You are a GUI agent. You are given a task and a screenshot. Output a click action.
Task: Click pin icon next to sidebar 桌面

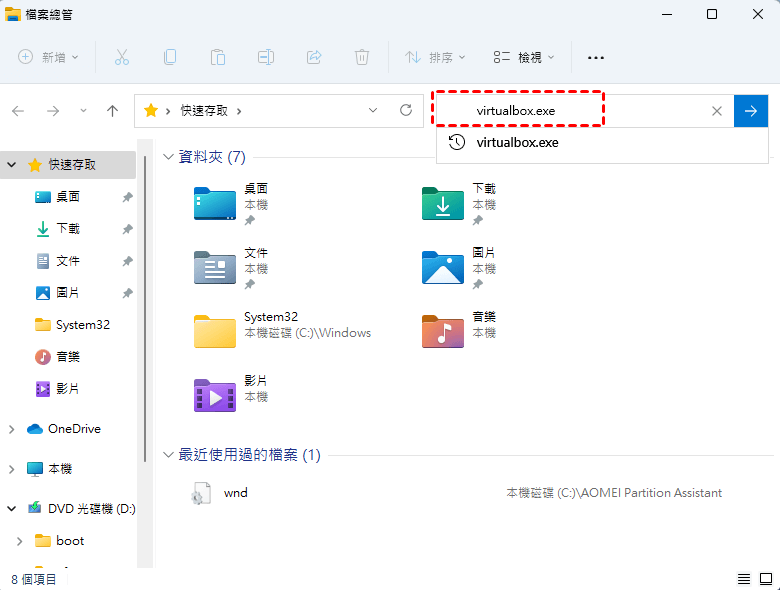coord(127,197)
